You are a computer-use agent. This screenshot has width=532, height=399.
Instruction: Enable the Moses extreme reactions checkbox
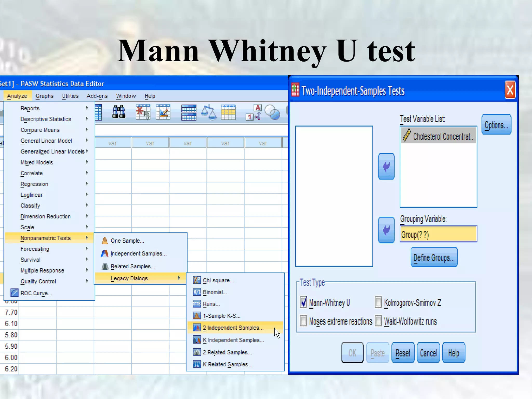coord(303,321)
